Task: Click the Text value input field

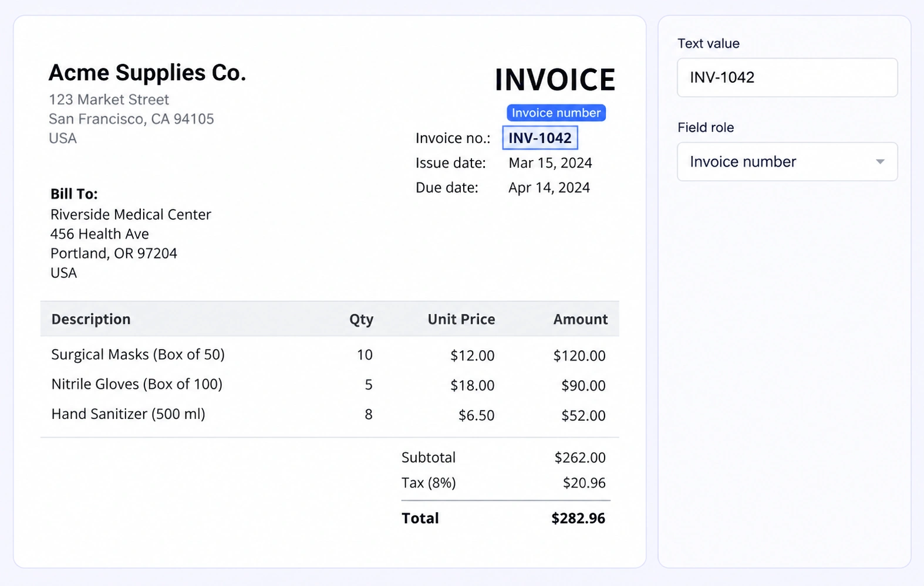Action: click(787, 77)
